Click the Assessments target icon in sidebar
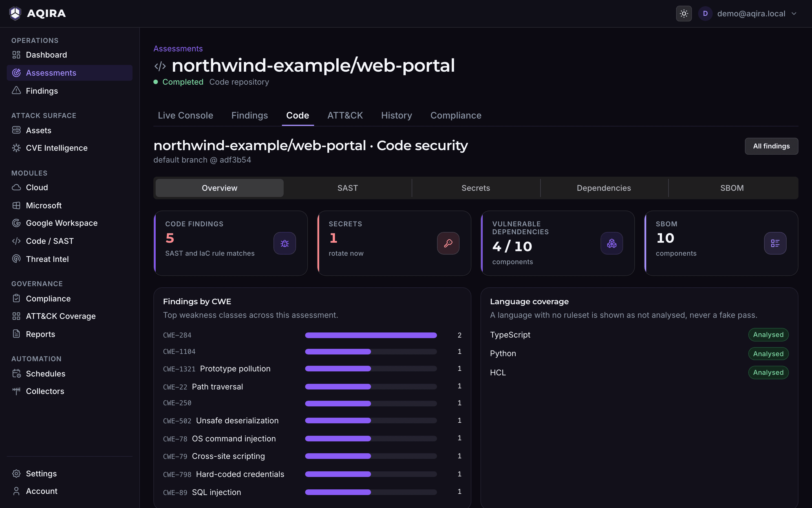Viewport: 812px width, 508px height. (x=16, y=73)
